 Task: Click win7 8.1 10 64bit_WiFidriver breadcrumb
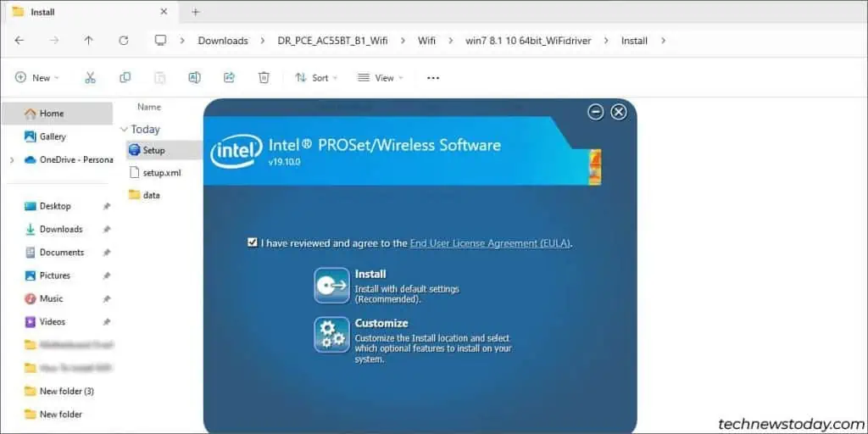point(529,41)
